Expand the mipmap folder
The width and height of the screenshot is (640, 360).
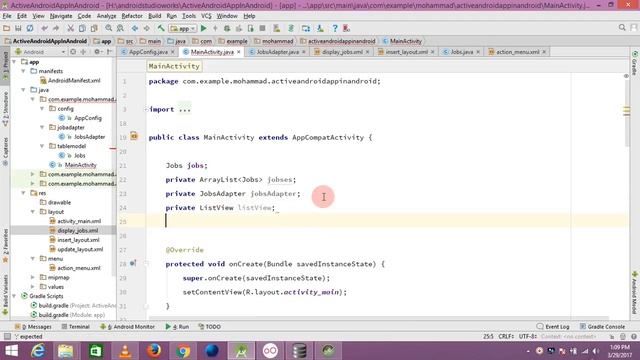33,278
